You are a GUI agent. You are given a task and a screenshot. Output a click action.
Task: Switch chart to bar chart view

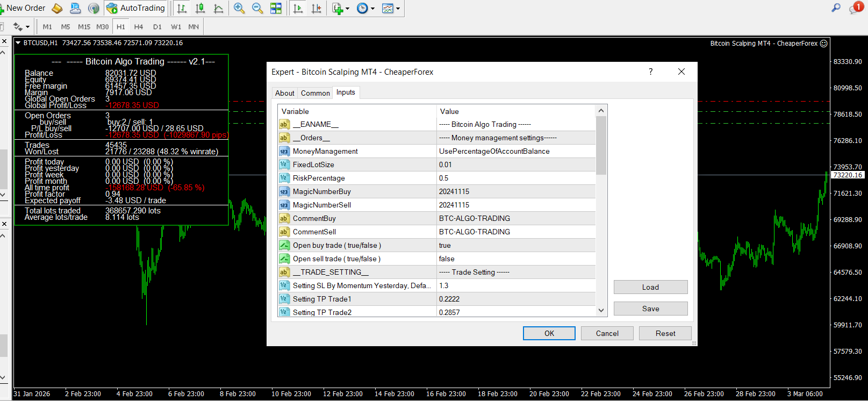point(182,8)
